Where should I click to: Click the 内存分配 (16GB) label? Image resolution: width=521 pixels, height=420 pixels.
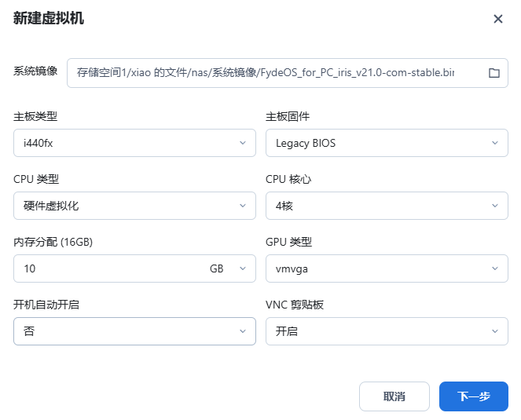click(x=53, y=242)
